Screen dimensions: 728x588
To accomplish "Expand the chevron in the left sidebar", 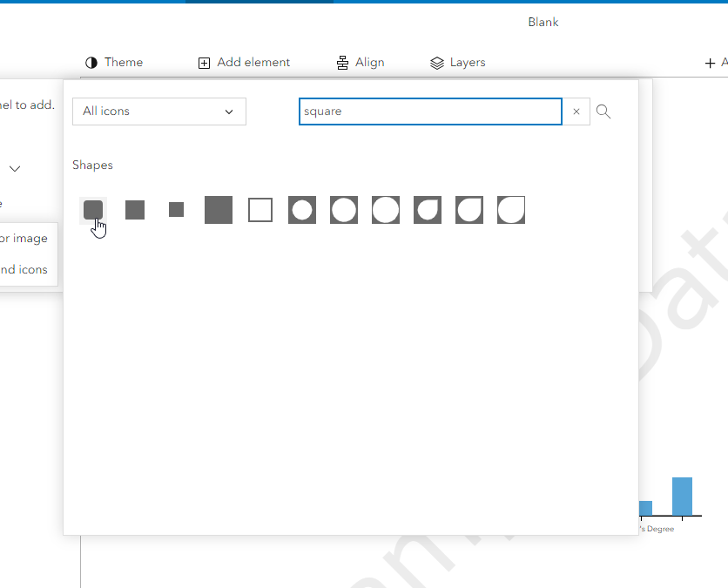I will 14,169.
